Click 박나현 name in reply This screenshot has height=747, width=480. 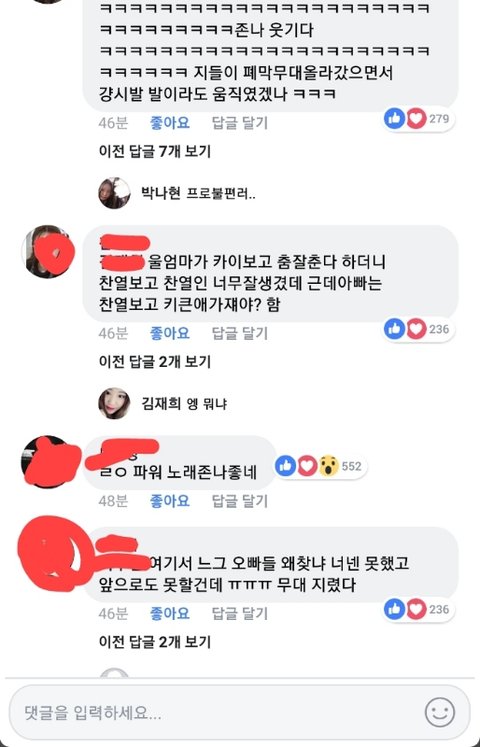tap(160, 193)
